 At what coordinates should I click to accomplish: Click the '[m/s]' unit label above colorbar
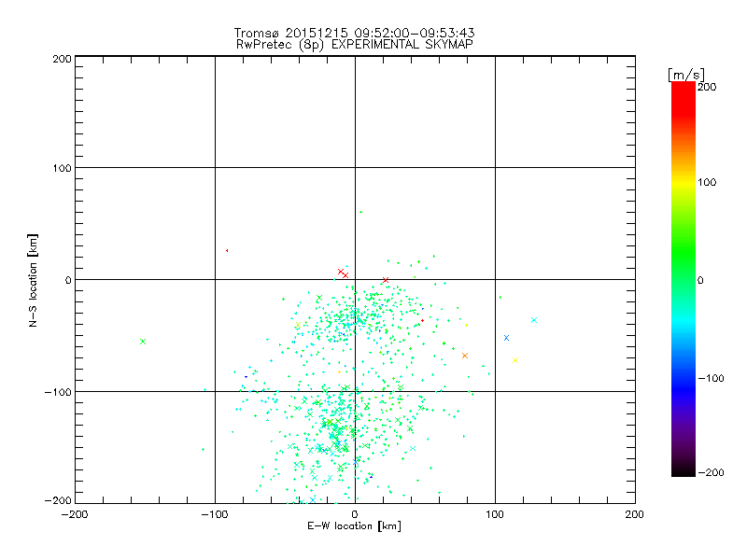pyautogui.click(x=686, y=75)
